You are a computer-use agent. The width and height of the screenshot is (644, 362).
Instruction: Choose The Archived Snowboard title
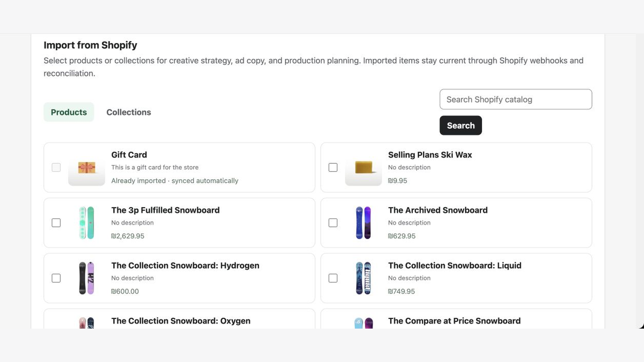pos(438,210)
